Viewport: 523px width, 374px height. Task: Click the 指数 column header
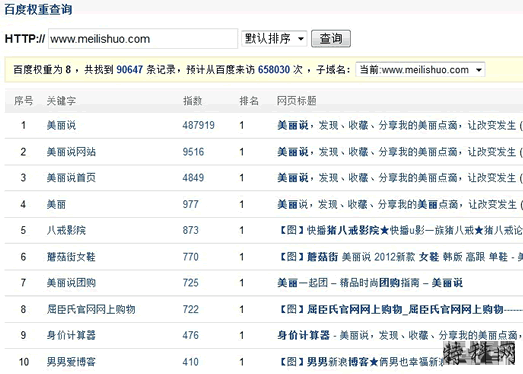pyautogui.click(x=192, y=100)
